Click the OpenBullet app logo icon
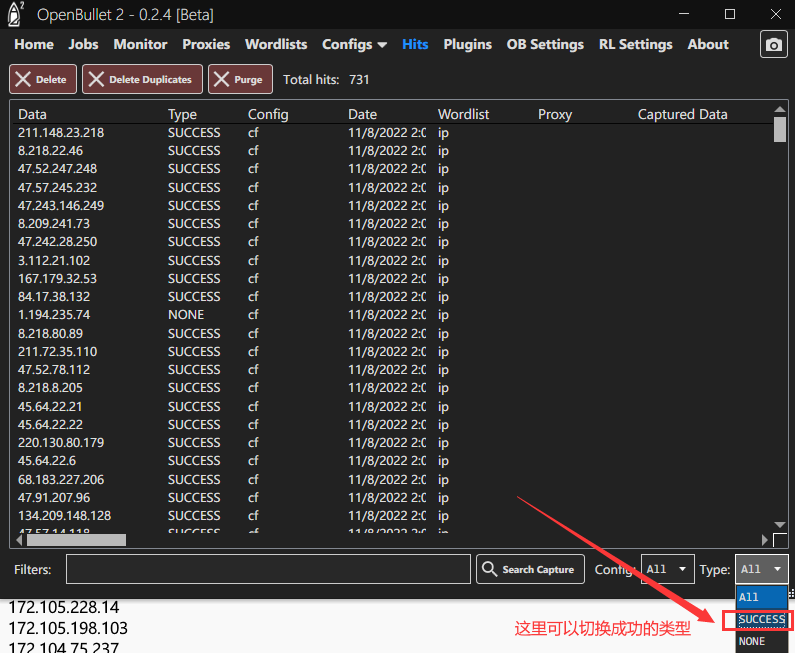 pyautogui.click(x=15, y=14)
